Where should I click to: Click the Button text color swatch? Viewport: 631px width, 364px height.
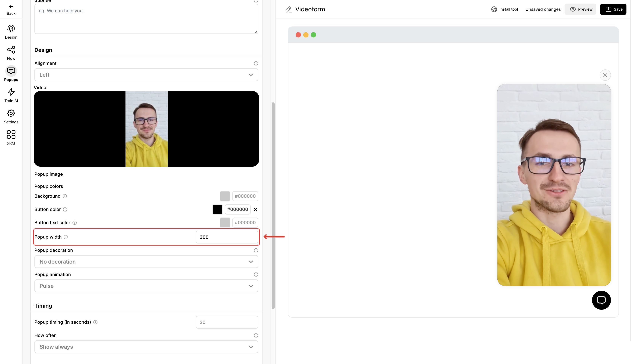(x=225, y=223)
